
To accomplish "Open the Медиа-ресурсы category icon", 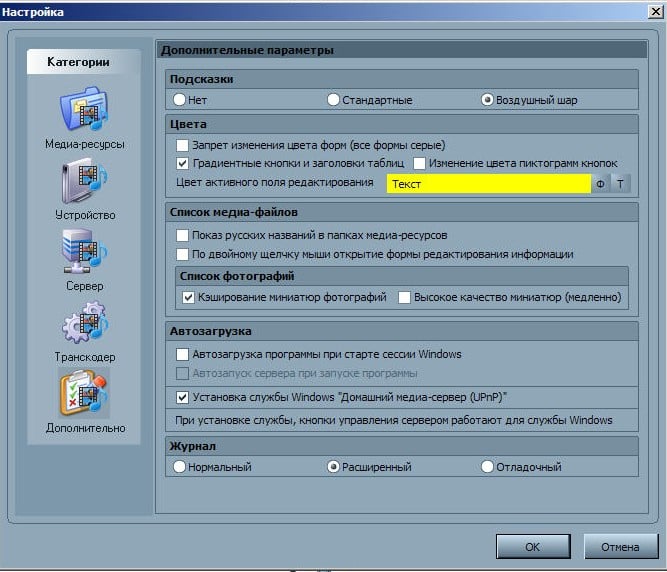I will (x=84, y=109).
